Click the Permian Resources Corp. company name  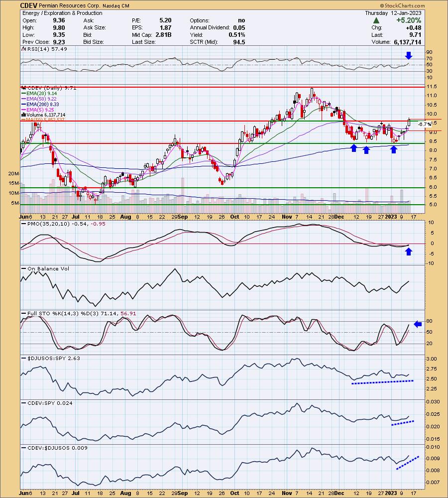(x=70, y=5)
